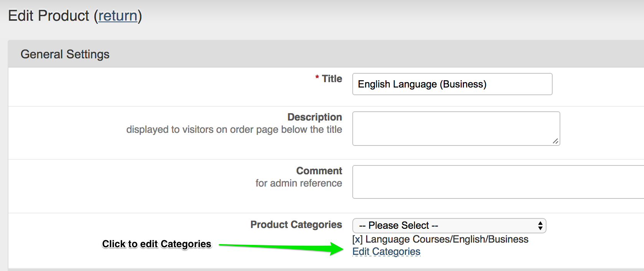Remove category via the [x] marker
Viewport: 644px width, 271px height.
(357, 240)
